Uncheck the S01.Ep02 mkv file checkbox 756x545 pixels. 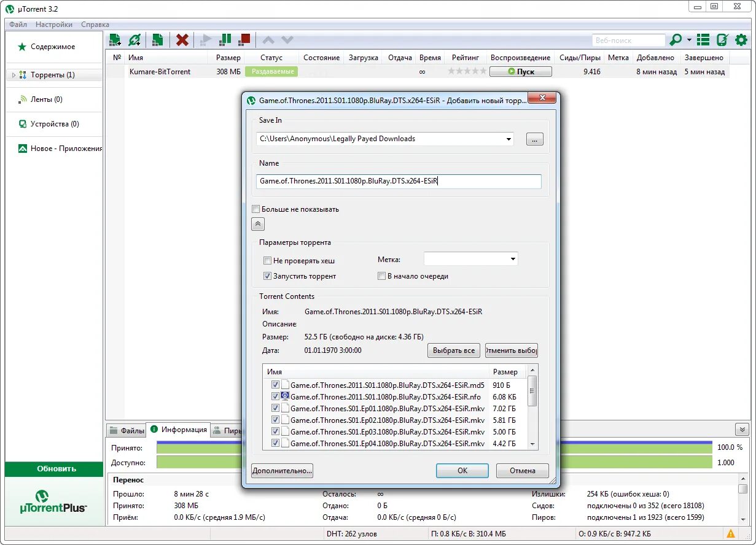click(x=275, y=420)
